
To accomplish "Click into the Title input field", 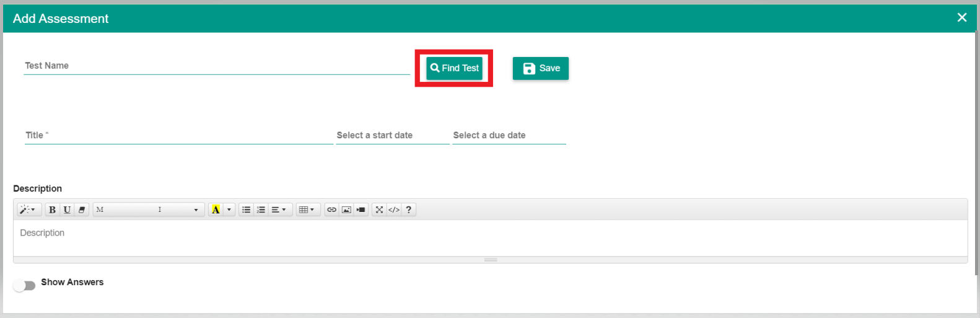I will pos(178,135).
